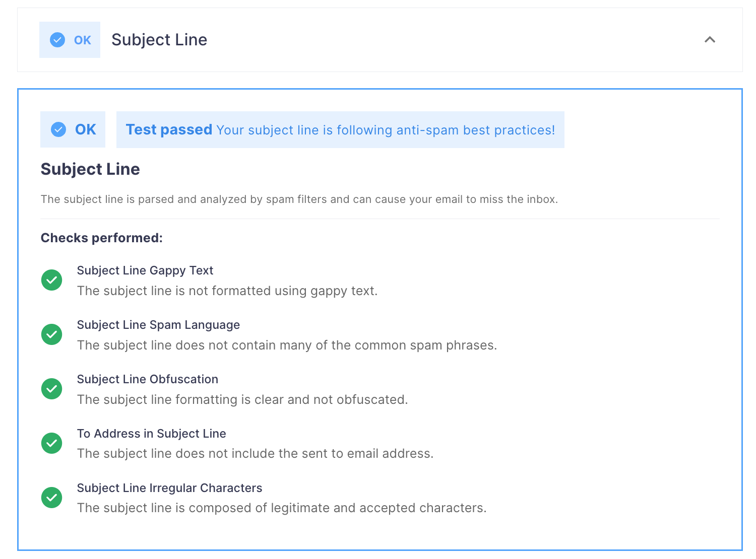Click green check beside To Address in Subject Line
The height and width of the screenshot is (559, 756).
pyautogui.click(x=51, y=443)
